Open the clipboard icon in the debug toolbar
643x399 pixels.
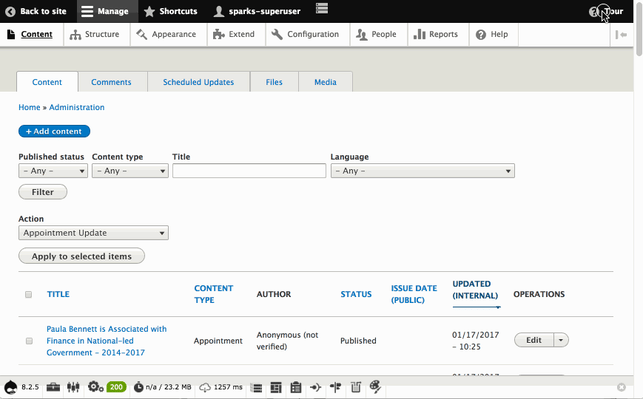[296, 387]
